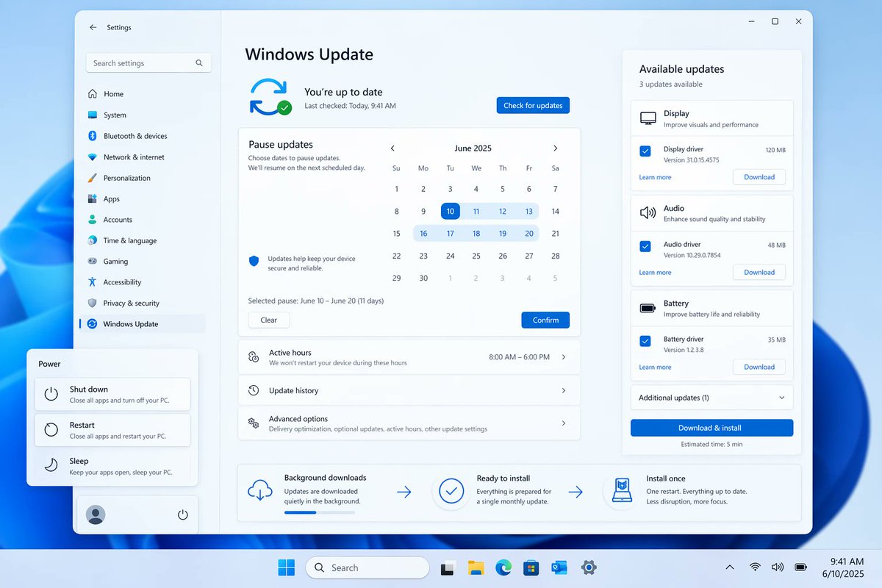The width and height of the screenshot is (882, 588).
Task: Uncheck the Display driver checkbox
Action: coord(645,151)
